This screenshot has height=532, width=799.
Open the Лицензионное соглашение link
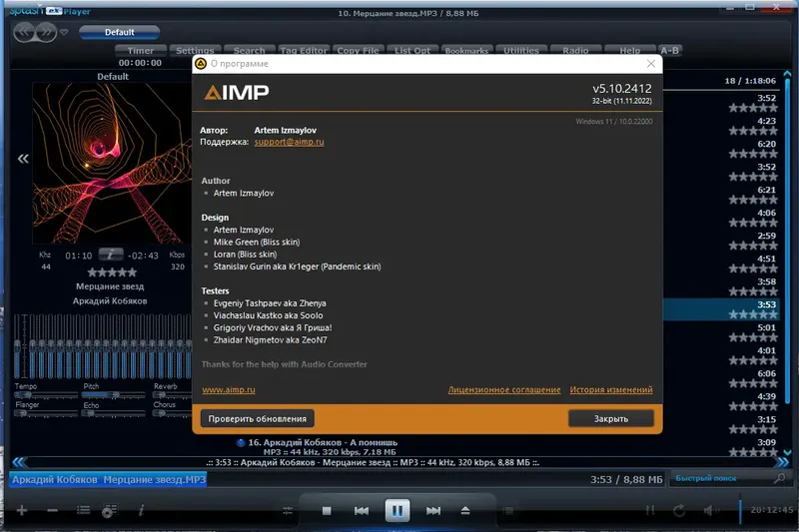pyautogui.click(x=504, y=389)
